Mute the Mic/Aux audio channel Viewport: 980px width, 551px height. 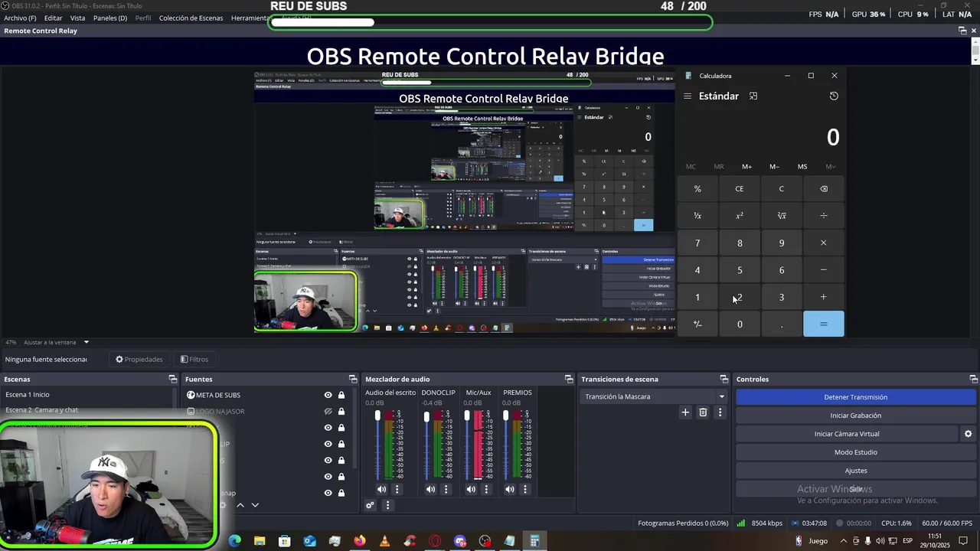click(x=471, y=489)
